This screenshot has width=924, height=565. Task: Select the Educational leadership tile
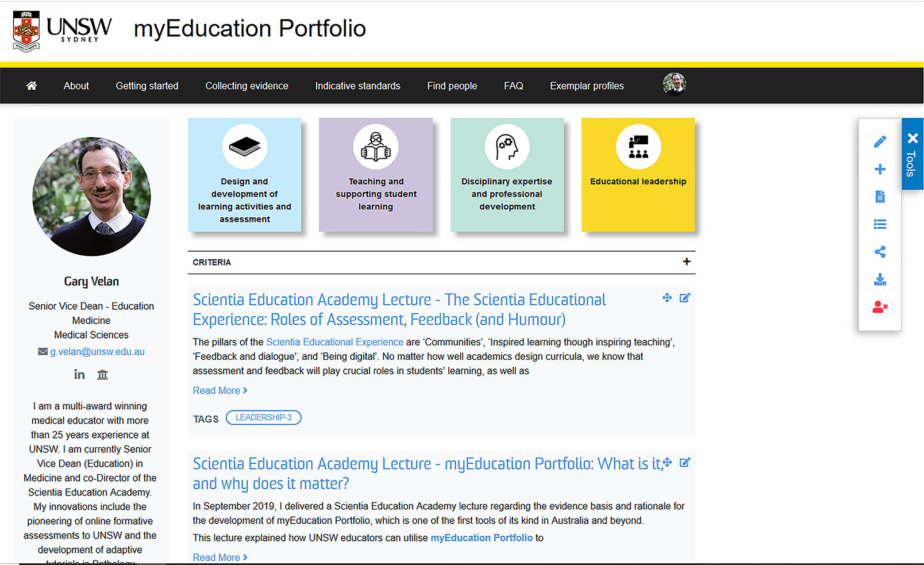point(638,175)
